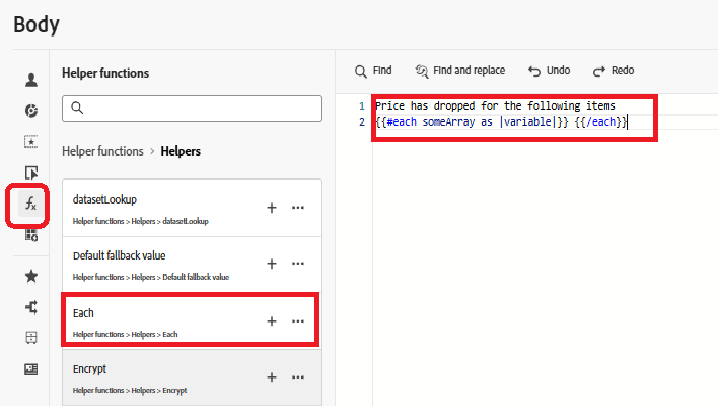
Task: Redo the last edit
Action: tap(614, 71)
